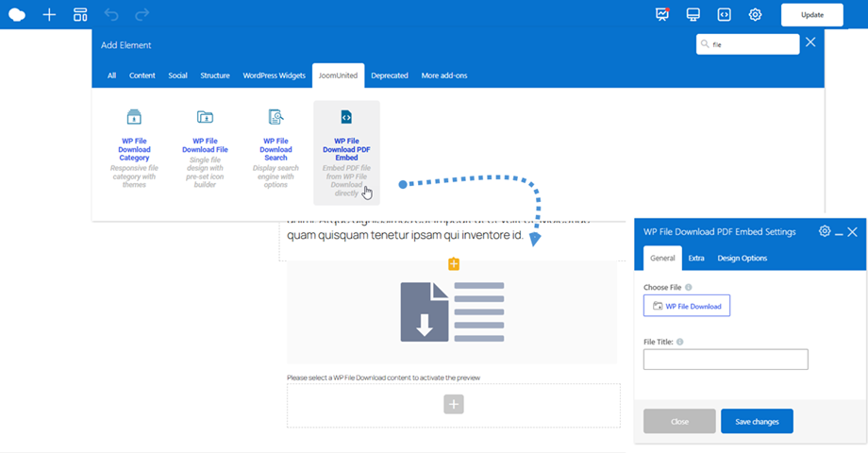Click the Save changes button

[x=757, y=422]
